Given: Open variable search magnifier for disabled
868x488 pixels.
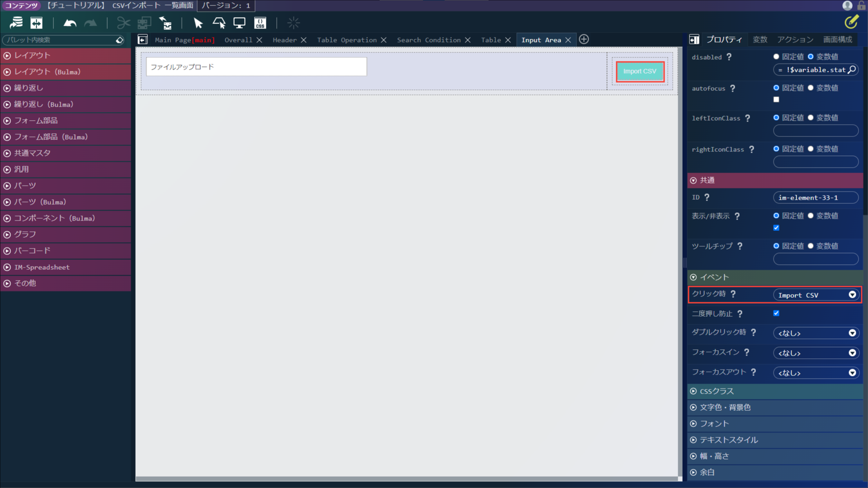Looking at the screenshot, I should 852,70.
